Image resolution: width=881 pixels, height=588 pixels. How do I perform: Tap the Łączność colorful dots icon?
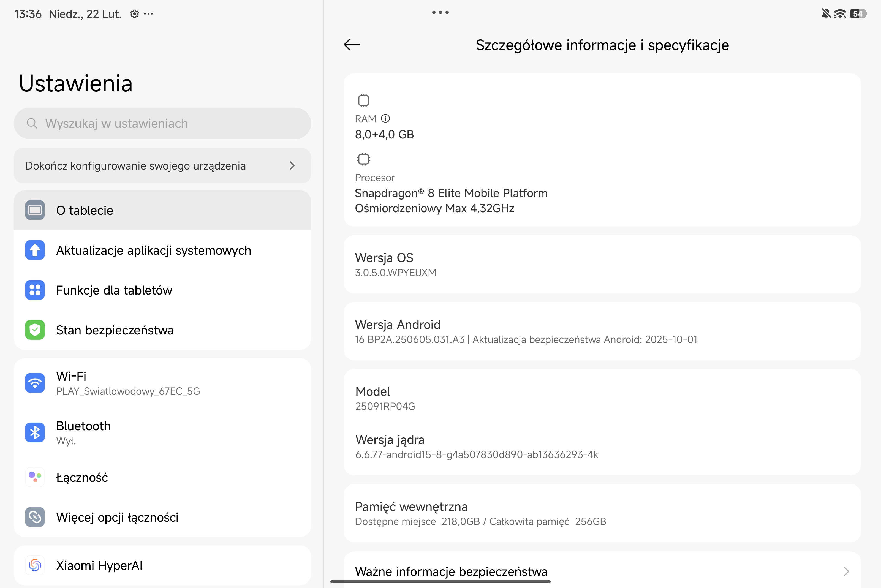coord(35,477)
